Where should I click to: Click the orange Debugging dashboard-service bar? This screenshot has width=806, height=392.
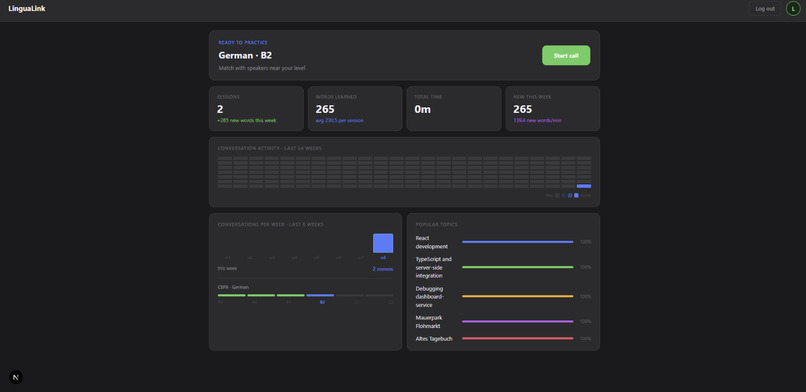518,296
